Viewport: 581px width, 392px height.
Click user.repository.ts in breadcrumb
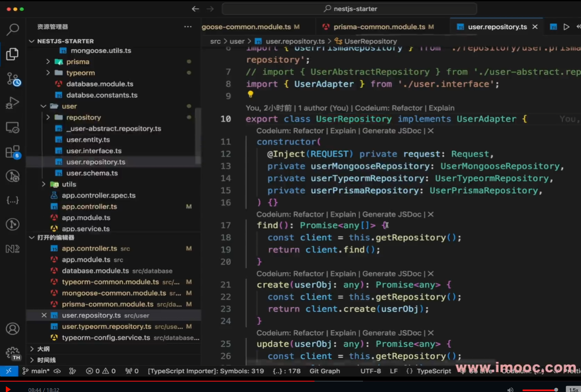tap(295, 41)
